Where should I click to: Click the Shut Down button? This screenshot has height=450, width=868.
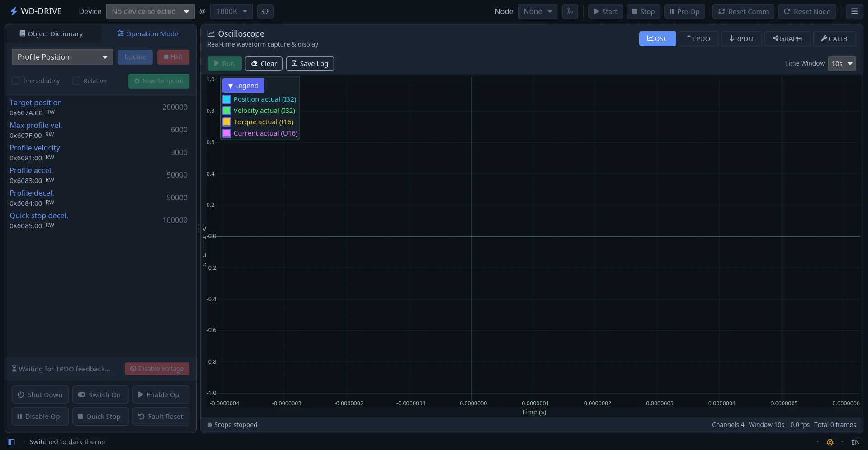pyautogui.click(x=40, y=395)
